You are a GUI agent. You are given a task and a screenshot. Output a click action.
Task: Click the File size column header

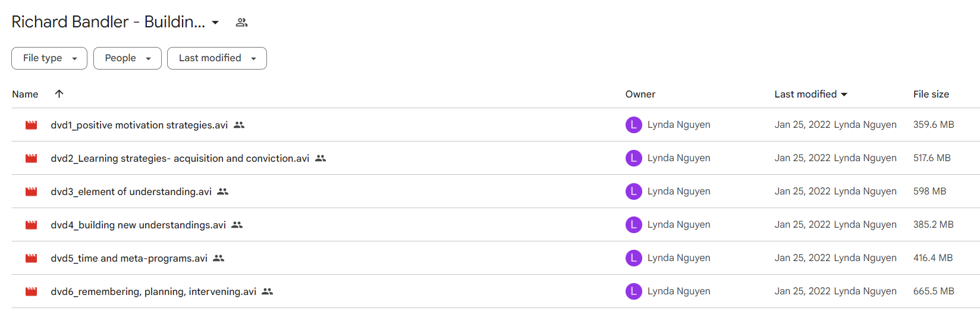(x=931, y=94)
